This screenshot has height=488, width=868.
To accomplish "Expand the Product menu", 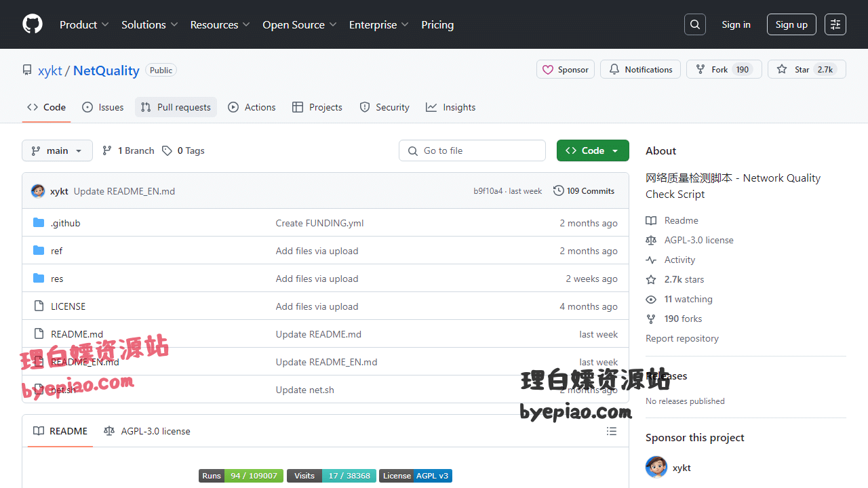I will 84,24.
